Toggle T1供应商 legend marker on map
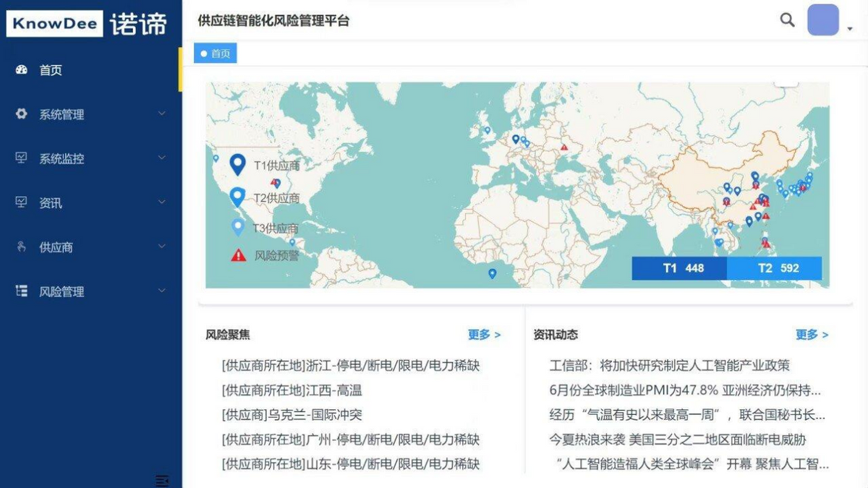Viewport: 868px width, 488px height. (237, 165)
